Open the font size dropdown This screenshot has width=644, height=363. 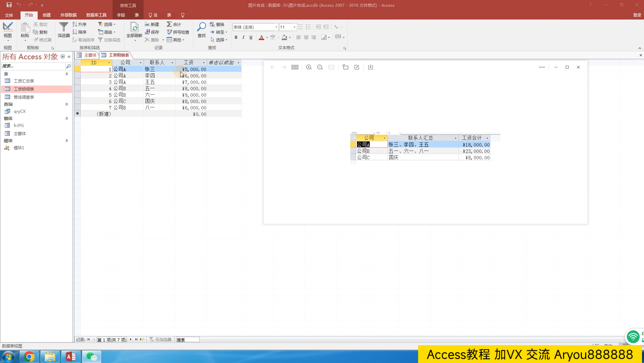click(x=294, y=27)
